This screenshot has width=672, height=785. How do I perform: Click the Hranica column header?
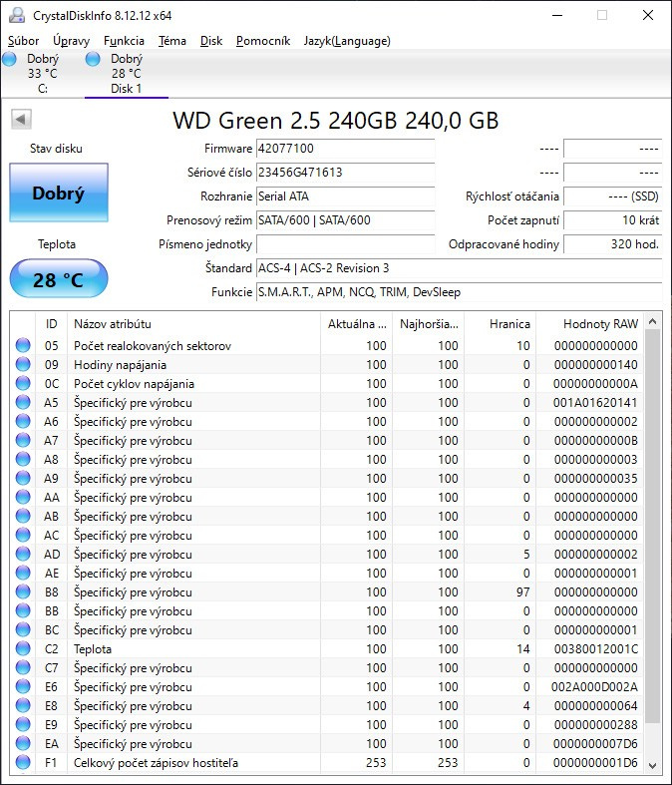pyautogui.click(x=500, y=324)
